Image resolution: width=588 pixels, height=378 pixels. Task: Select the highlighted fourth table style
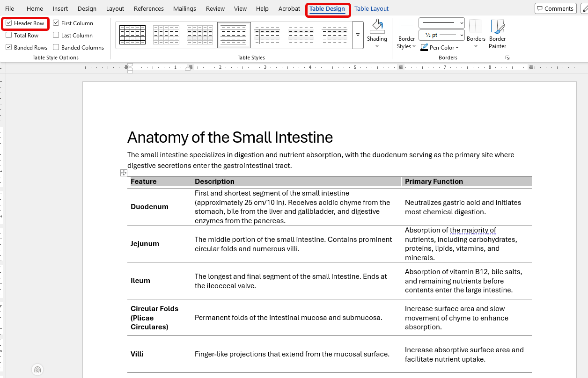tap(234, 35)
